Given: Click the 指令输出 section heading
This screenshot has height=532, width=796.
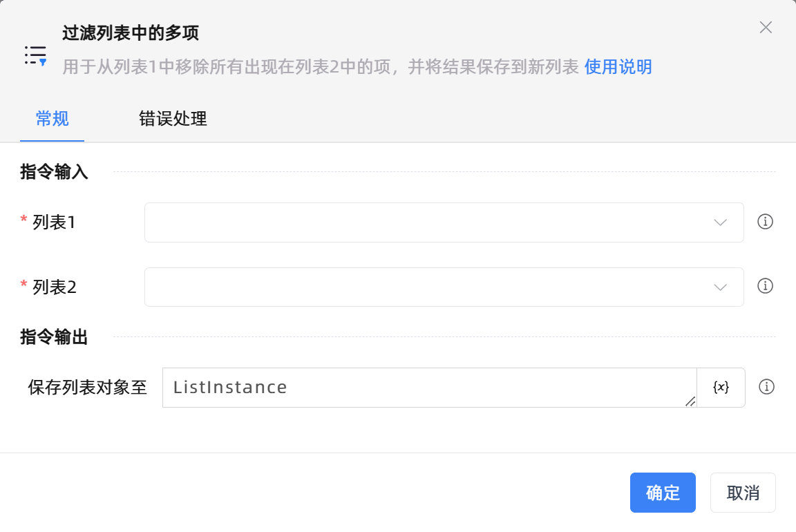Looking at the screenshot, I should (54, 337).
